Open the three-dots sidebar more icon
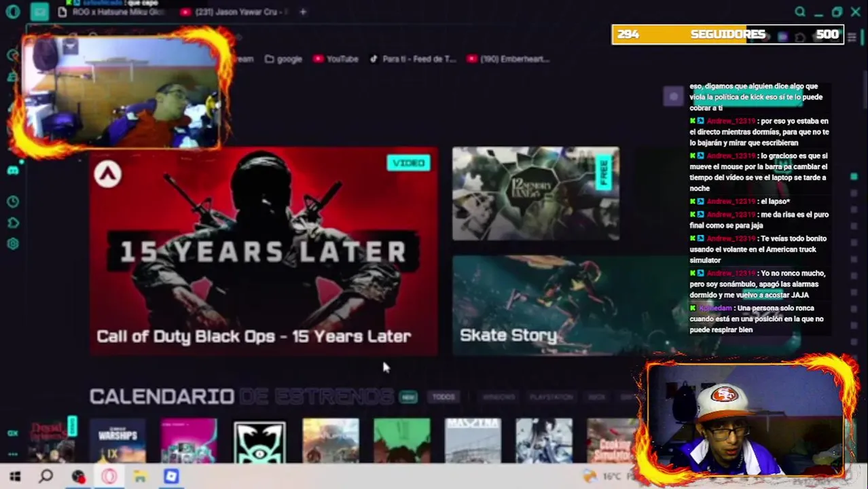Viewport: 868px width, 489px height. point(13,454)
